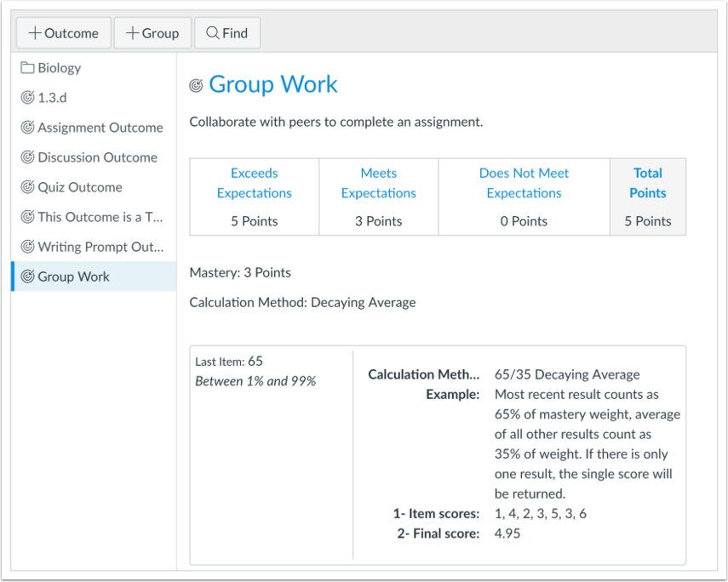This screenshot has height=582, width=728.
Task: Open the Group Work title link
Action: [x=273, y=84]
